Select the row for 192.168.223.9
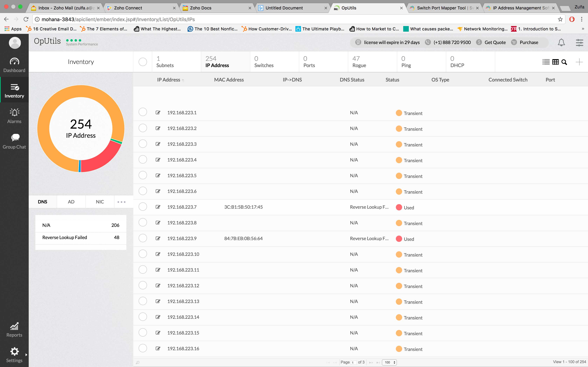The height and width of the screenshot is (367, 588). tap(143, 238)
